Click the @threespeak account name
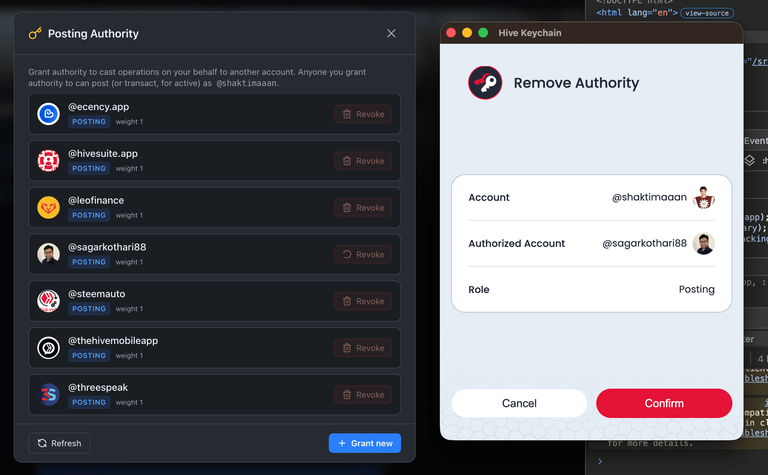Screen dimensions: 768x475 click(98, 387)
